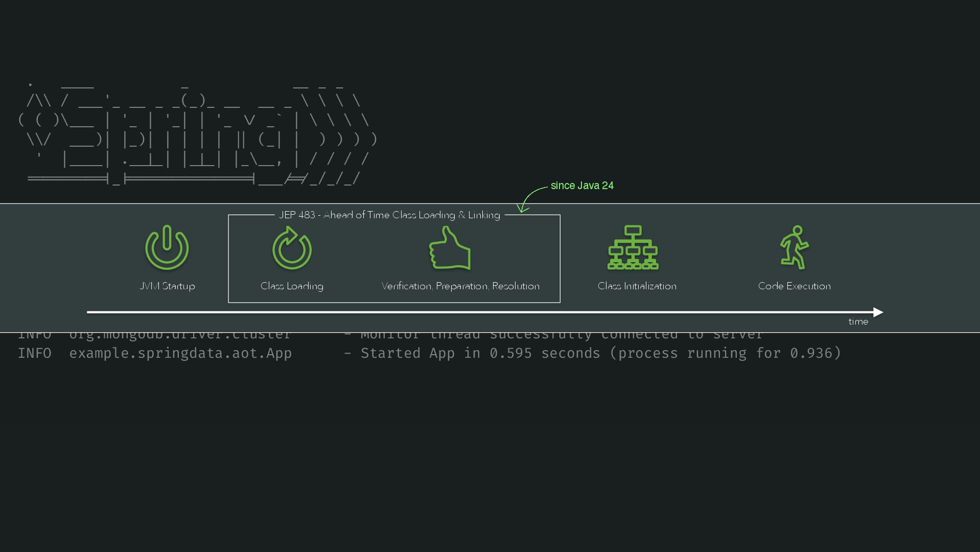
Task: Click the JEP 483 box title text
Action: tap(389, 215)
